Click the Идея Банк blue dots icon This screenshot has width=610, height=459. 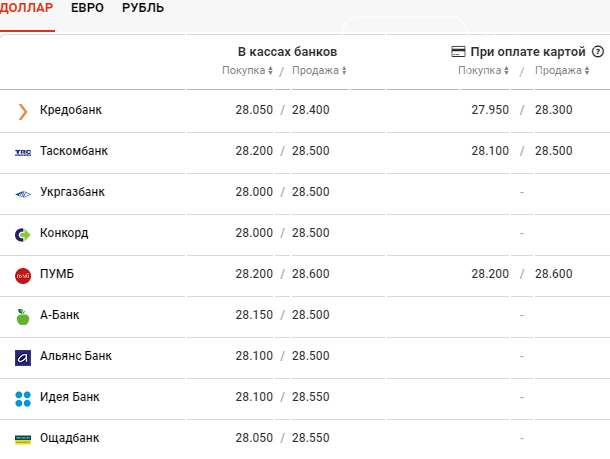pos(23,398)
